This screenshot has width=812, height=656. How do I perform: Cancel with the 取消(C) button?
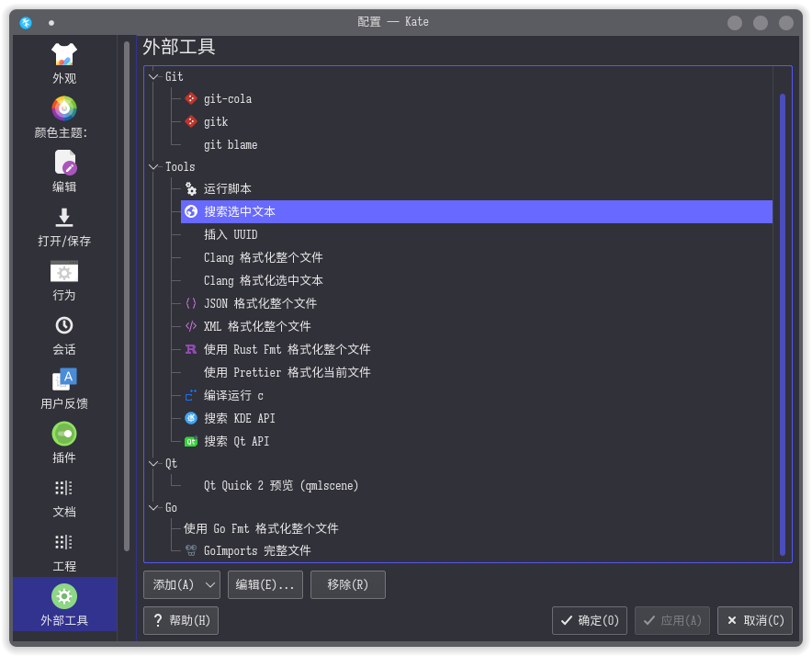[x=755, y=620]
